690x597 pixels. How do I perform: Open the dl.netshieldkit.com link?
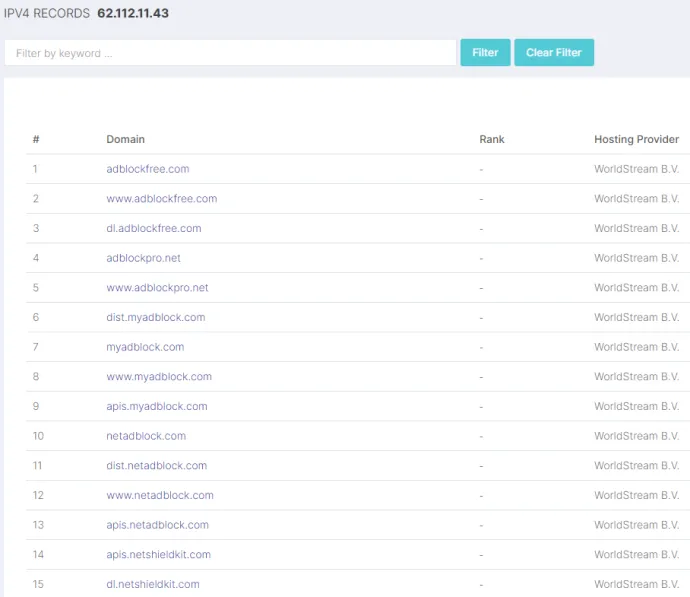(153, 584)
